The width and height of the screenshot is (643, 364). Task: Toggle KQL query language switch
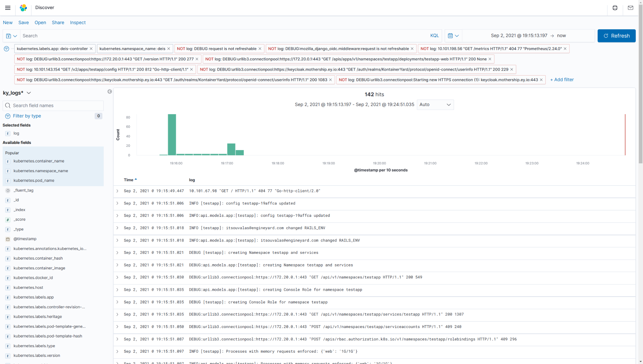tap(434, 36)
